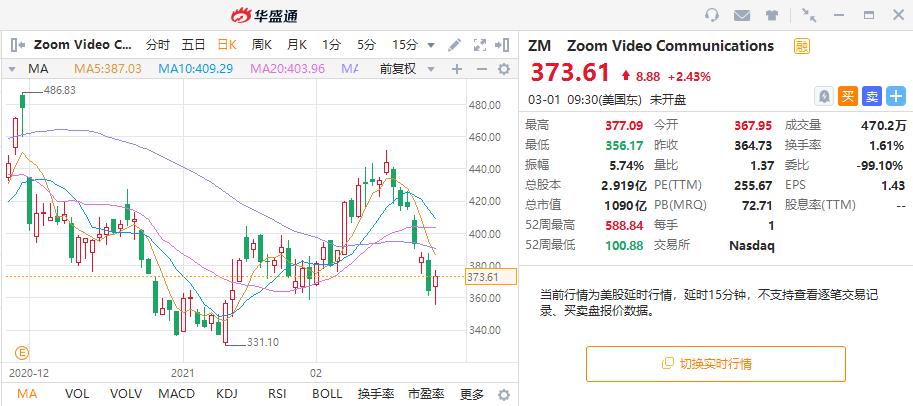Click 切换实时行情 switch real-time quotes button

(716, 363)
